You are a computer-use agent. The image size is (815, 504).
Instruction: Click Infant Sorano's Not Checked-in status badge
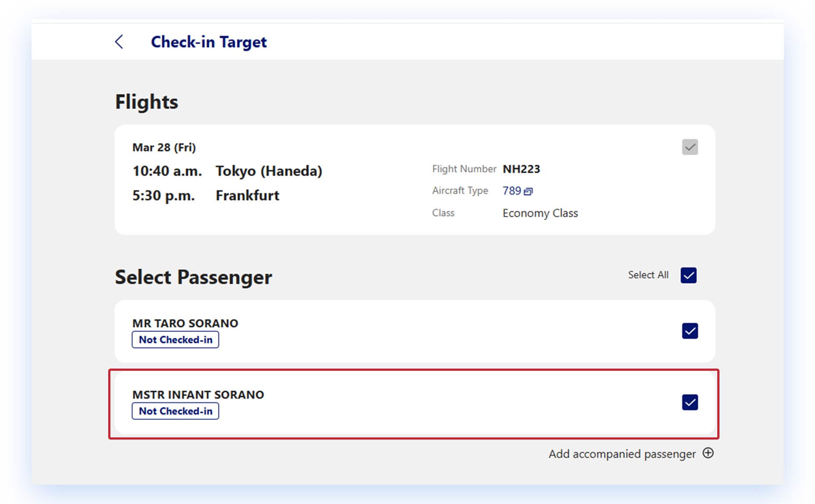coord(175,411)
